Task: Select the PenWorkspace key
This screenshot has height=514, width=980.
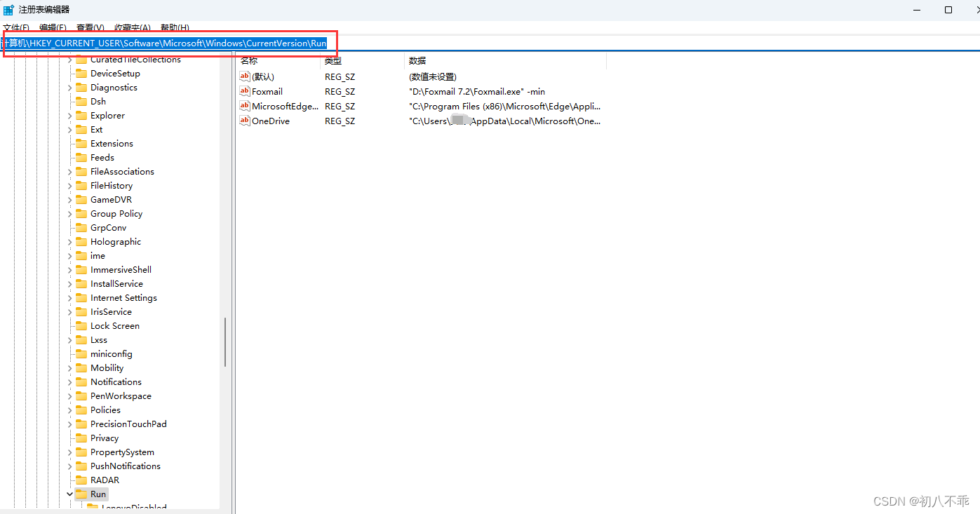Action: (121, 396)
